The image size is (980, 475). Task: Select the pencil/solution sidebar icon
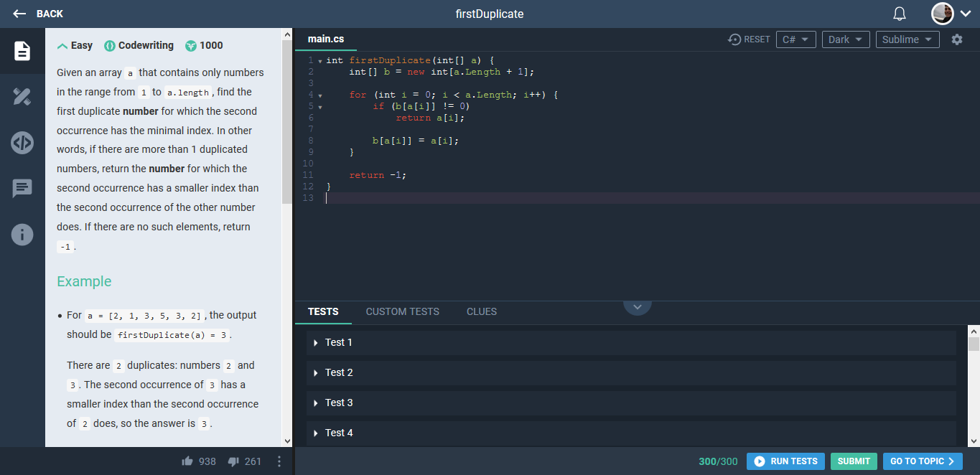22,97
